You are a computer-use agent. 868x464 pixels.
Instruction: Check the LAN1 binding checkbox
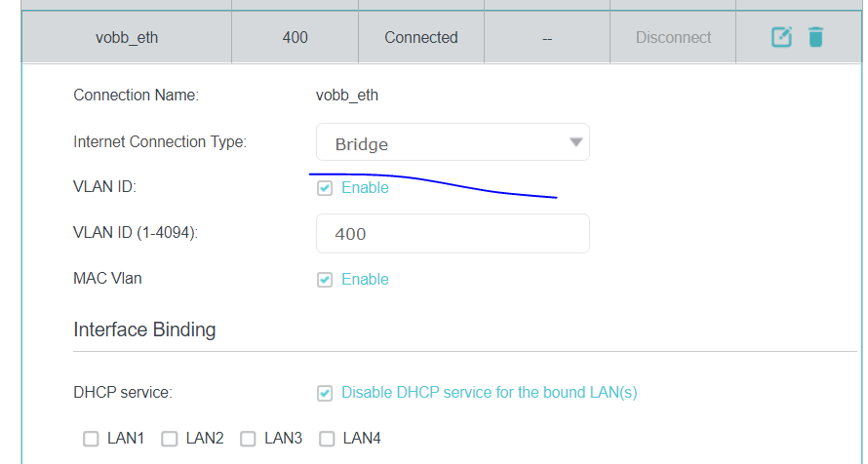click(91, 439)
